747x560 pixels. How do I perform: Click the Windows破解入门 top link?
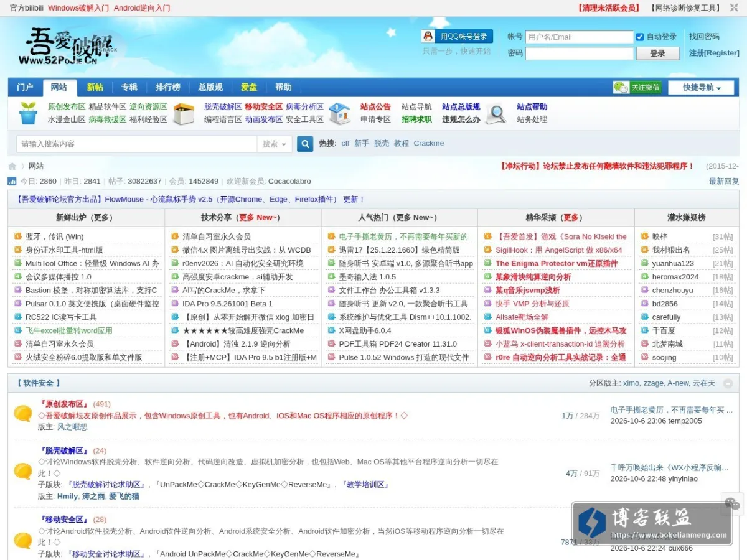tap(78, 8)
